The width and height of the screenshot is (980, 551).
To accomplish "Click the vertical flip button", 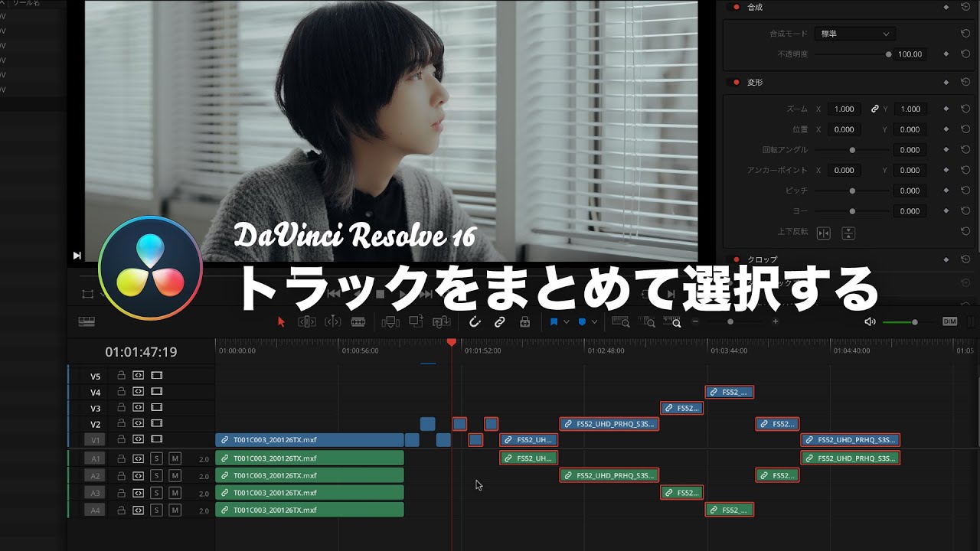I will (x=848, y=233).
